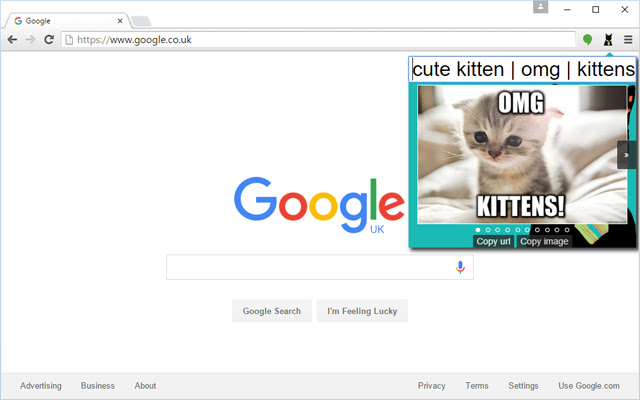The width and height of the screenshot is (640, 400).
Task: Click the Google Search button
Action: (272, 311)
